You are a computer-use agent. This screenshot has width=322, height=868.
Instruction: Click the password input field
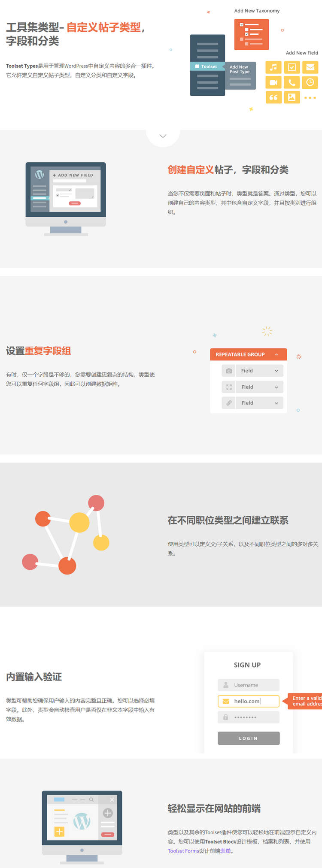(x=249, y=717)
